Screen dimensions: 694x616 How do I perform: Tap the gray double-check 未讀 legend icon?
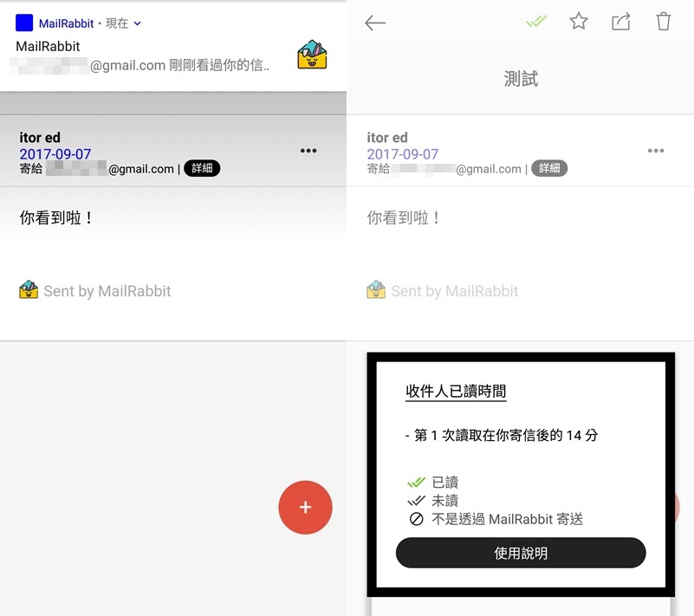[x=416, y=501]
